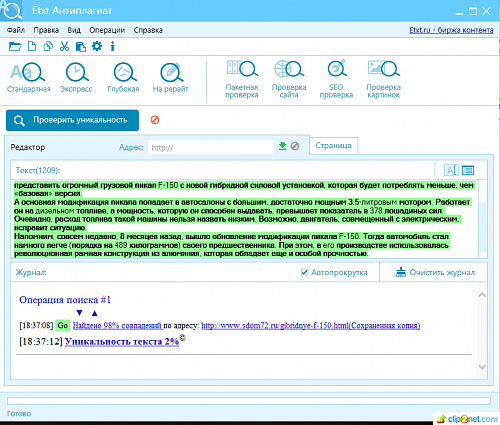The image size is (500, 425).
Task: Click the bottom progress bar
Action: point(249,401)
